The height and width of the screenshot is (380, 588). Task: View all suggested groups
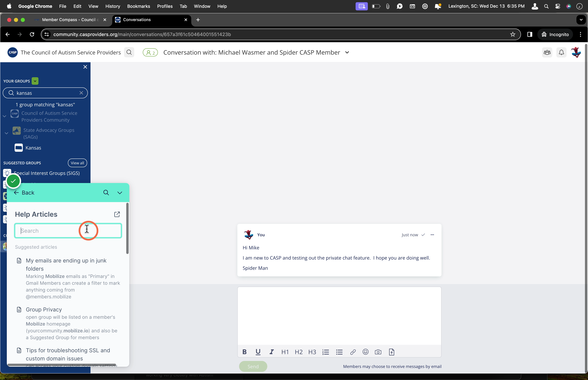tap(77, 163)
